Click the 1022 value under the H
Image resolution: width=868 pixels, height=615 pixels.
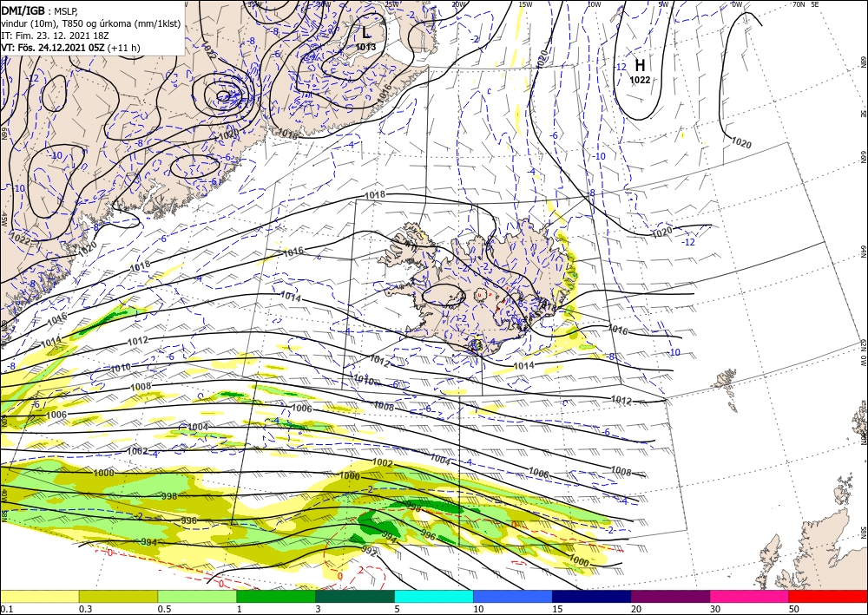tap(640, 80)
